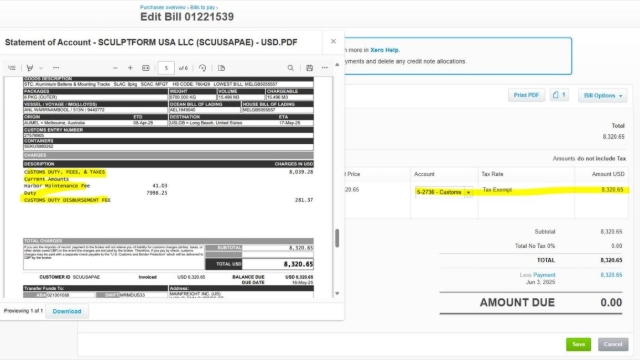The width and height of the screenshot is (640, 360).
Task: Click the Account column header
Action: pos(424,174)
